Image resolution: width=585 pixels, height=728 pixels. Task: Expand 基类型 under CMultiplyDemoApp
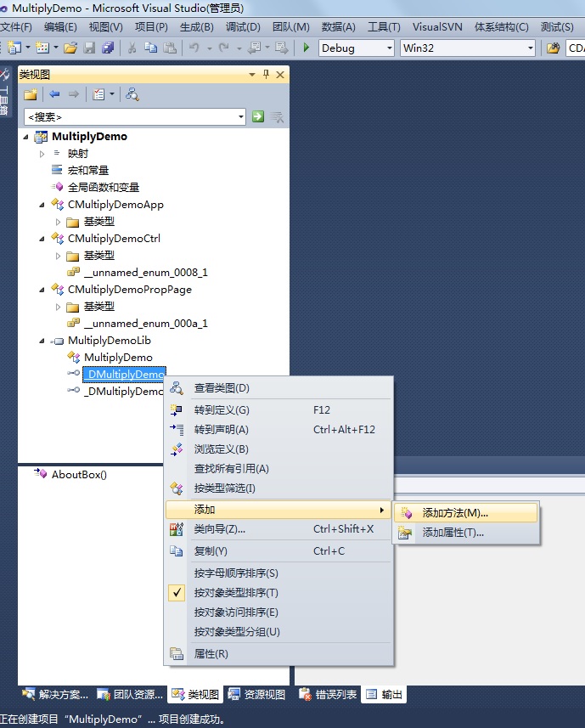click(58, 222)
